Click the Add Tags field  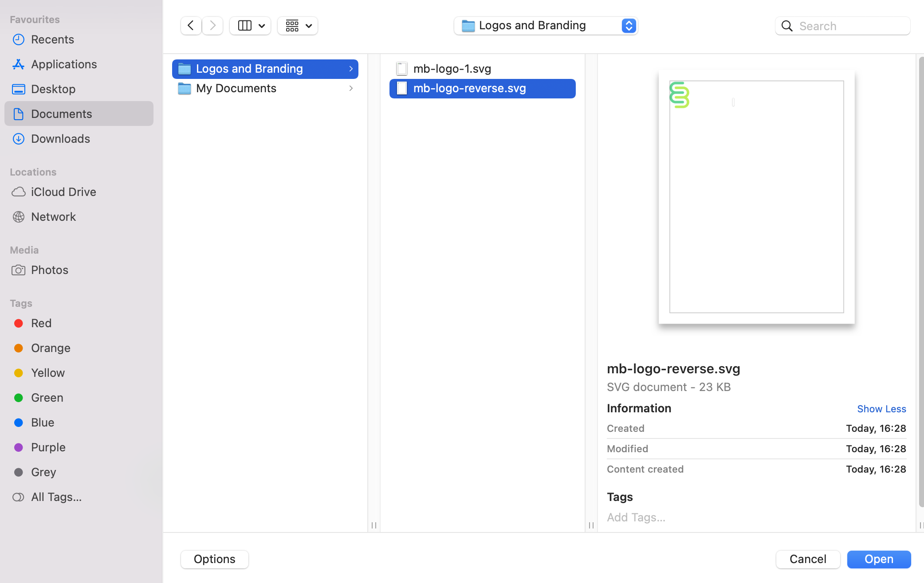click(x=636, y=517)
